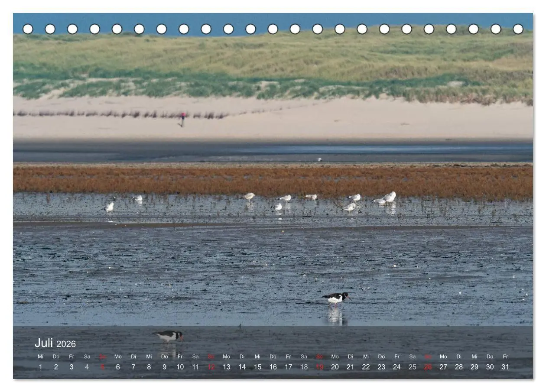Screen dimensions: 546x392
Task: Click on date number 9
Action: [165, 367]
